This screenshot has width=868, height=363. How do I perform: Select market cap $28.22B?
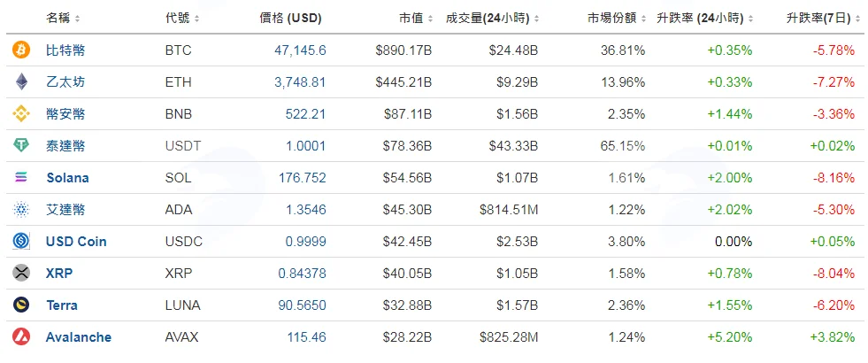(407, 337)
